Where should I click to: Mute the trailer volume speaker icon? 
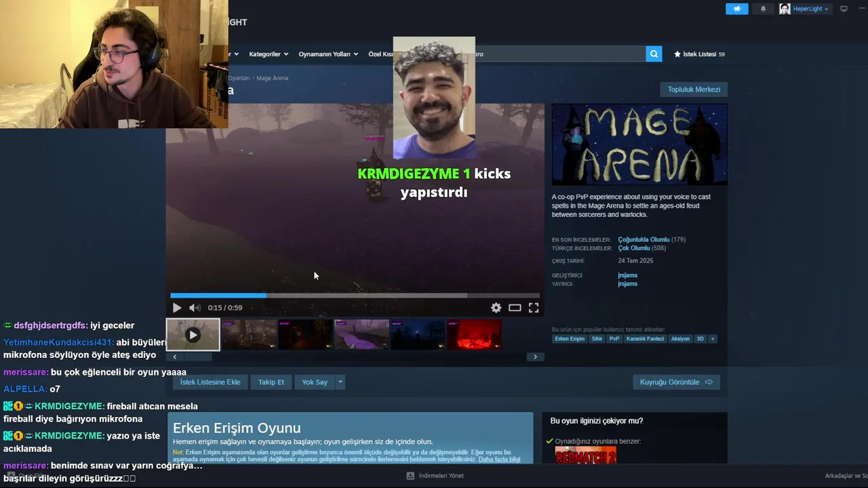coord(195,308)
